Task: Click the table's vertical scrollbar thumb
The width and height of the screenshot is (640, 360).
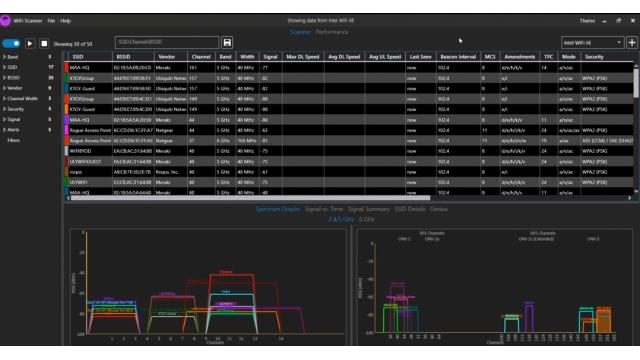Action: click(636, 83)
